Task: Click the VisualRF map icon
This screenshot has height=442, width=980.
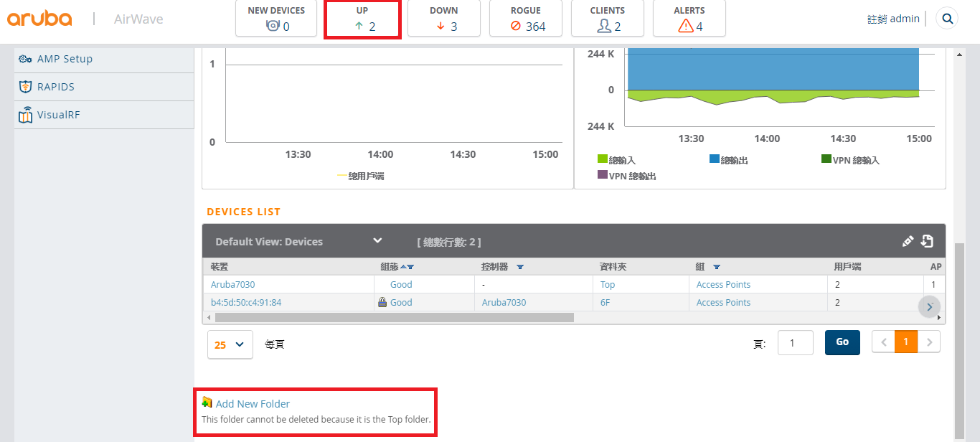Action: [x=26, y=115]
